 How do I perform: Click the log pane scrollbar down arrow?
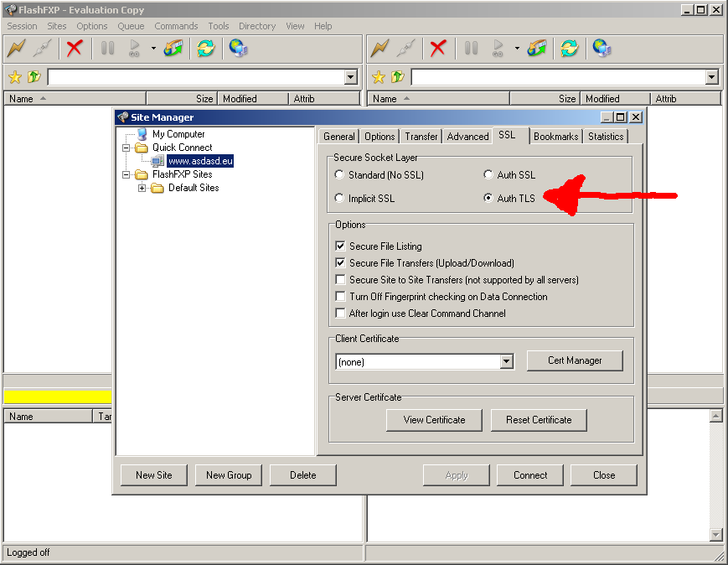715,535
